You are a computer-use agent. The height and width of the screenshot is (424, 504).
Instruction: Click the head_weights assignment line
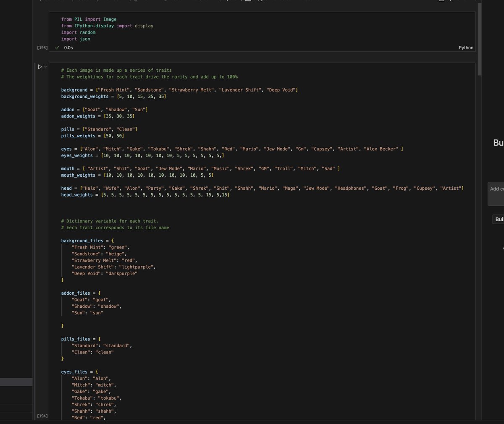[x=145, y=195]
